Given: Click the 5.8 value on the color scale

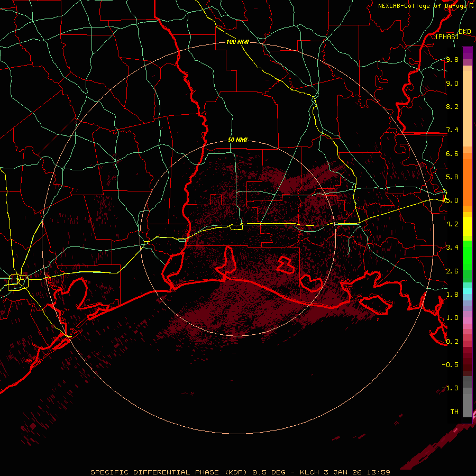Looking at the screenshot, I should pyautogui.click(x=452, y=177).
